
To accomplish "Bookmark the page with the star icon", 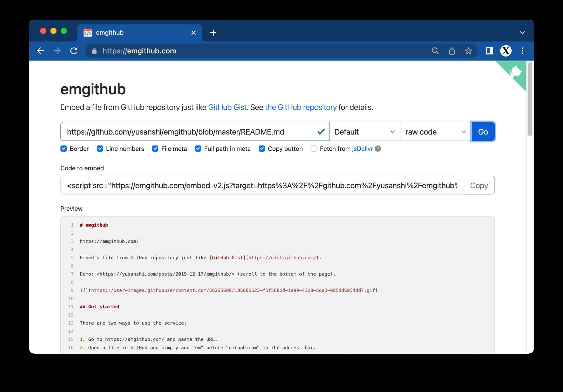I will pyautogui.click(x=469, y=51).
